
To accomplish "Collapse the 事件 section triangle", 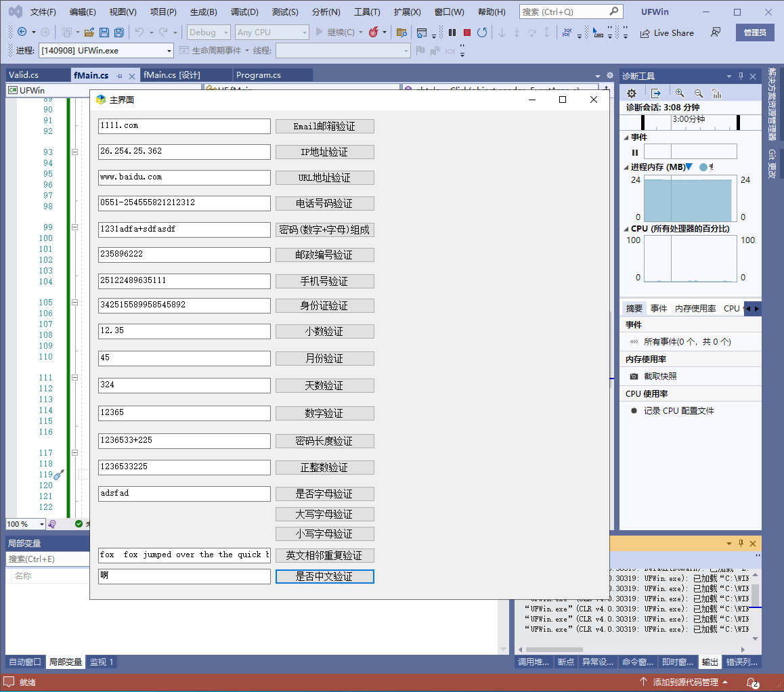I will pyautogui.click(x=626, y=137).
